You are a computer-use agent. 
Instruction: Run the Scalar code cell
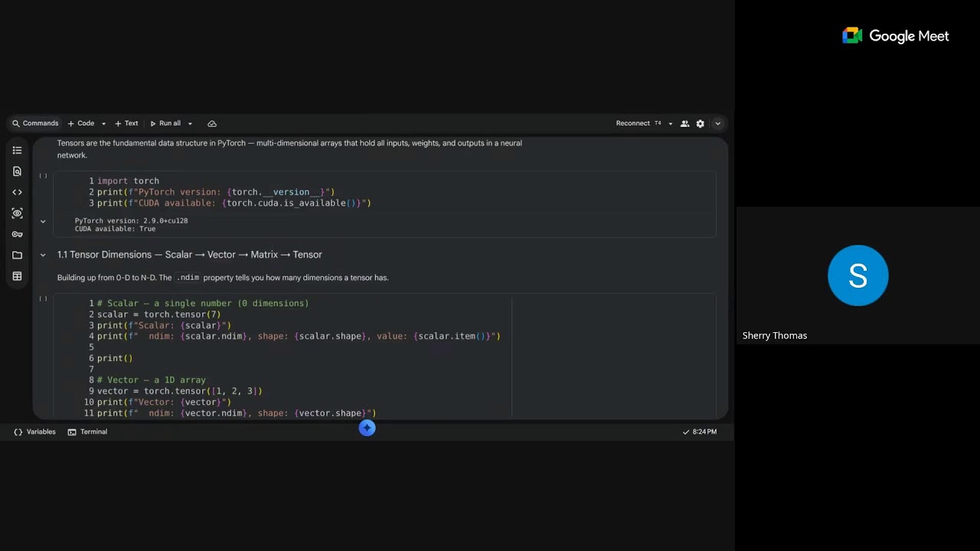[43, 298]
